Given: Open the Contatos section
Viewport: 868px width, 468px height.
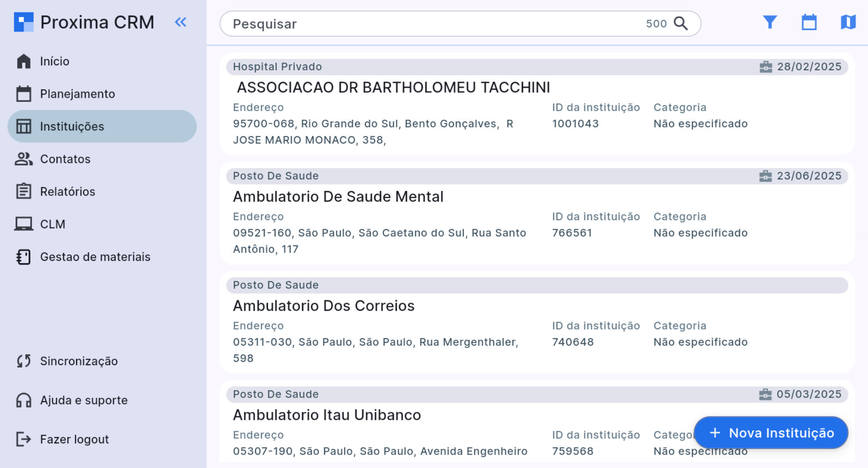Looking at the screenshot, I should point(65,159).
